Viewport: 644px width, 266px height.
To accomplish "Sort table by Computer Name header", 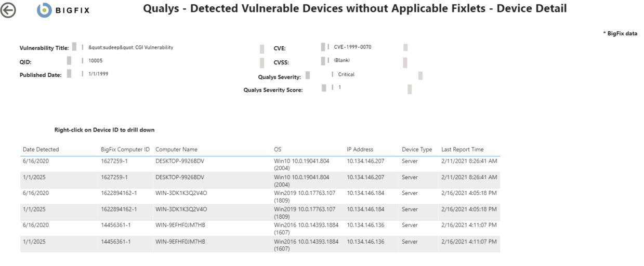I will (x=176, y=150).
